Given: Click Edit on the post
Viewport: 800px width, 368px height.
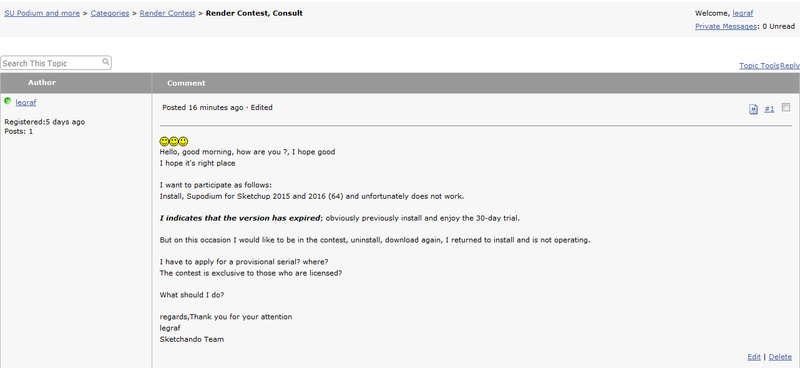Looking at the screenshot, I should 754,357.
